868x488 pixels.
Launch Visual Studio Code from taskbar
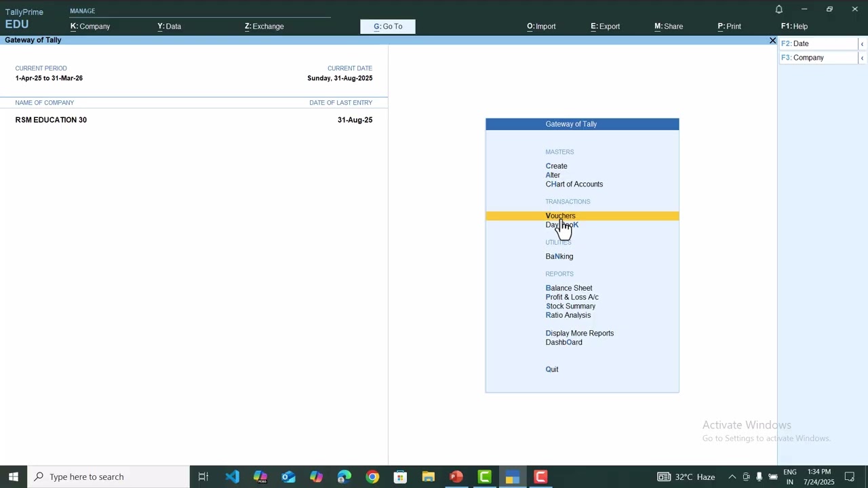pyautogui.click(x=232, y=477)
